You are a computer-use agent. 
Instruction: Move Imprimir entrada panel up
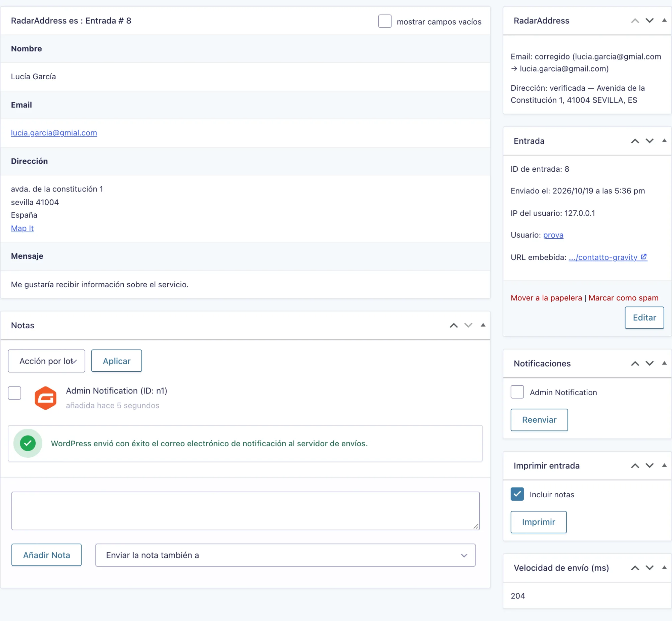(x=635, y=466)
